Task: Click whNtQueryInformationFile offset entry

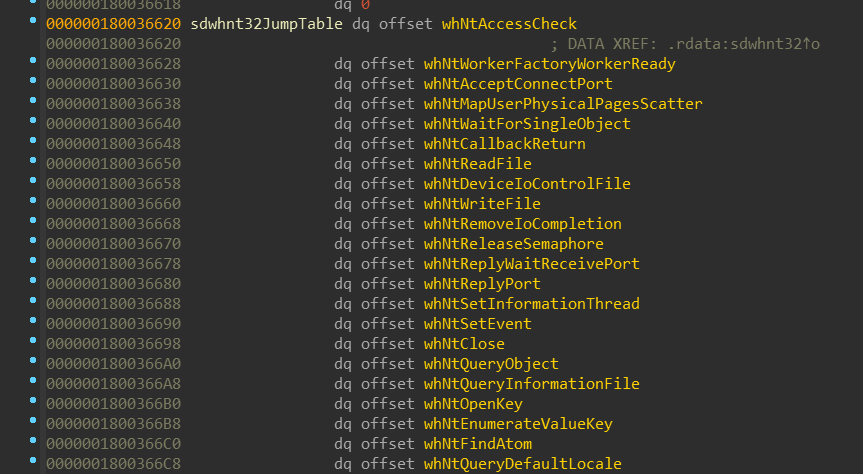Action: pyautogui.click(x=531, y=384)
